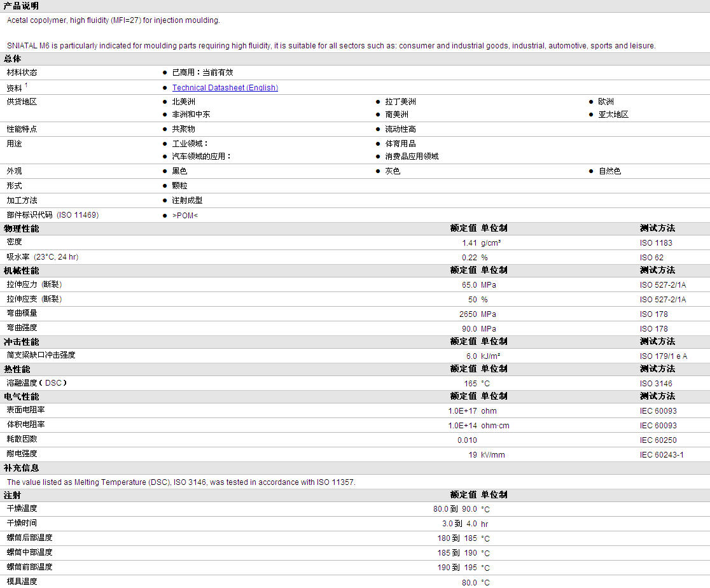Click the 部件标识代码 (ISO 11469) label
The image size is (710, 588).
tap(53, 214)
